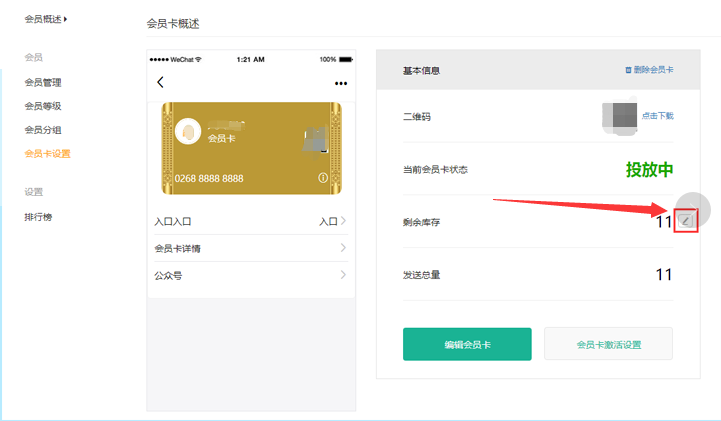Click the trash icon beside 删除会员卡
721x421 pixels.
click(x=628, y=71)
